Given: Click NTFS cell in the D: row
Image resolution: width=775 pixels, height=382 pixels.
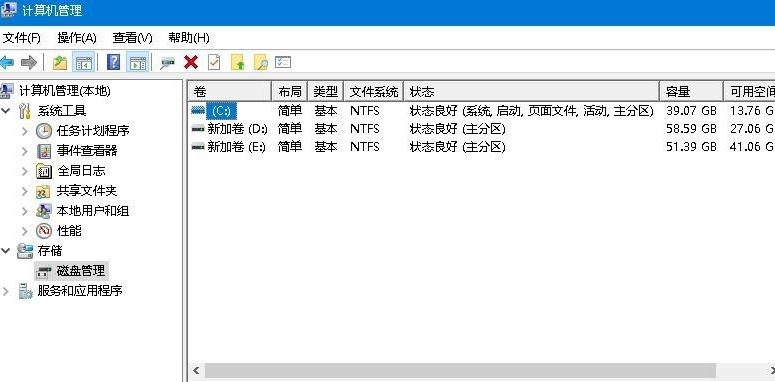Looking at the screenshot, I should tap(365, 129).
